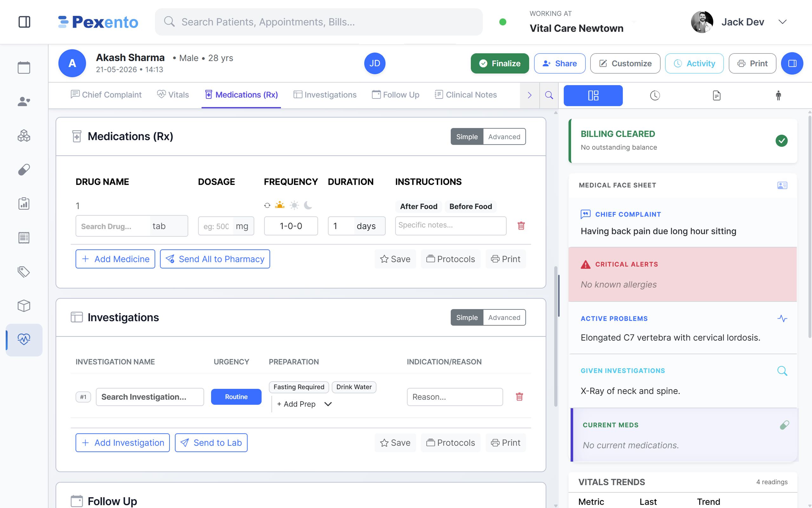Open the calendar icon in sidebar
812x508 pixels.
pyautogui.click(x=24, y=68)
